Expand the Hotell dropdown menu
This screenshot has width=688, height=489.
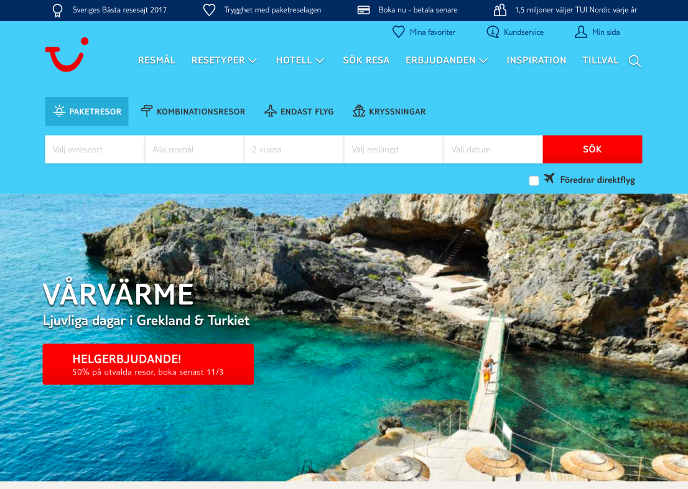300,60
